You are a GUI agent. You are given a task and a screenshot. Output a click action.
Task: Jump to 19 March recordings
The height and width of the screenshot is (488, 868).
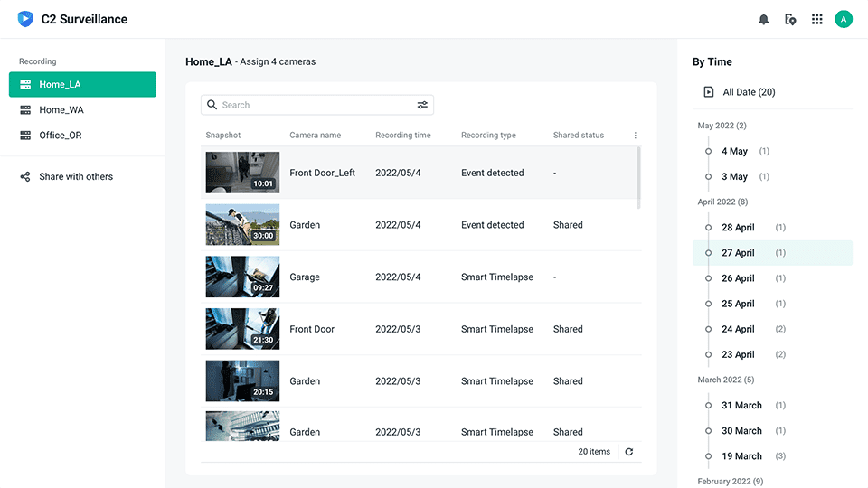pos(741,456)
